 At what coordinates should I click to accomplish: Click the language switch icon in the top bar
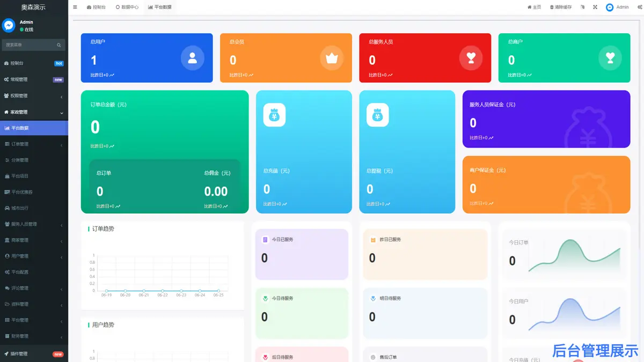coord(583,8)
